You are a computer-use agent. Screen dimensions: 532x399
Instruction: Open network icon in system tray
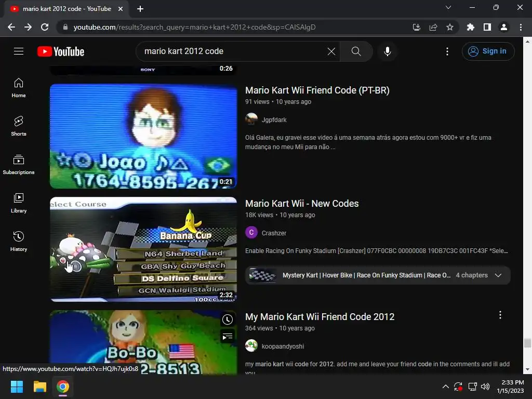[x=472, y=387]
